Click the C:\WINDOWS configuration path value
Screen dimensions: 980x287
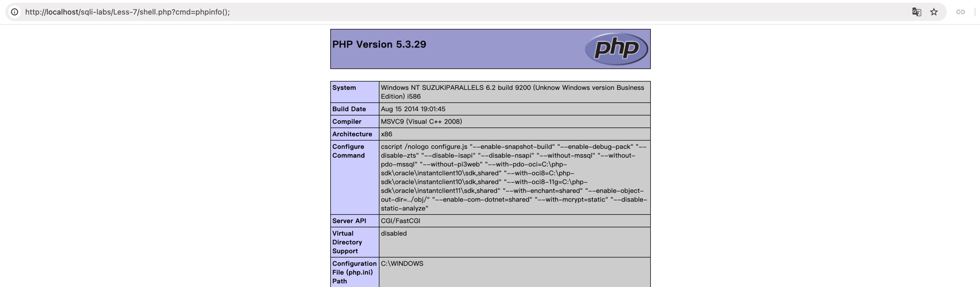click(402, 263)
